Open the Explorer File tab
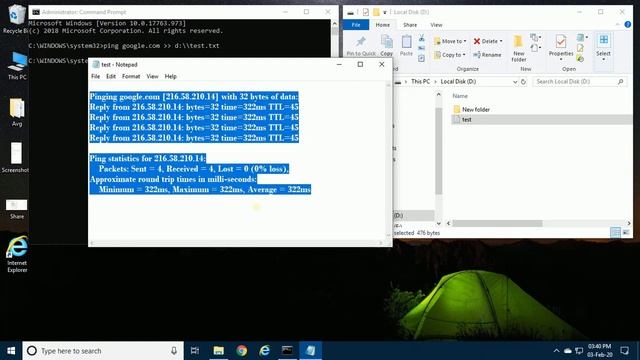Screen dimensions: 640x360 pyautogui.click(x=356, y=25)
